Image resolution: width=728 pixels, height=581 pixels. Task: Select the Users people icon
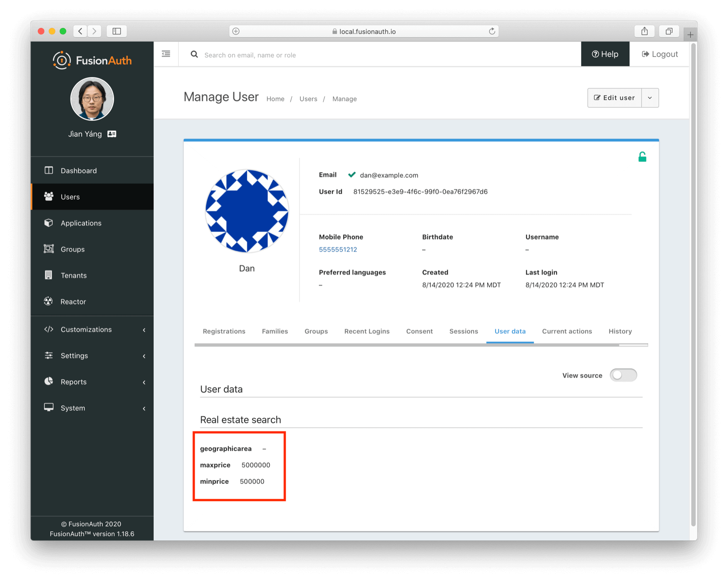coord(49,196)
